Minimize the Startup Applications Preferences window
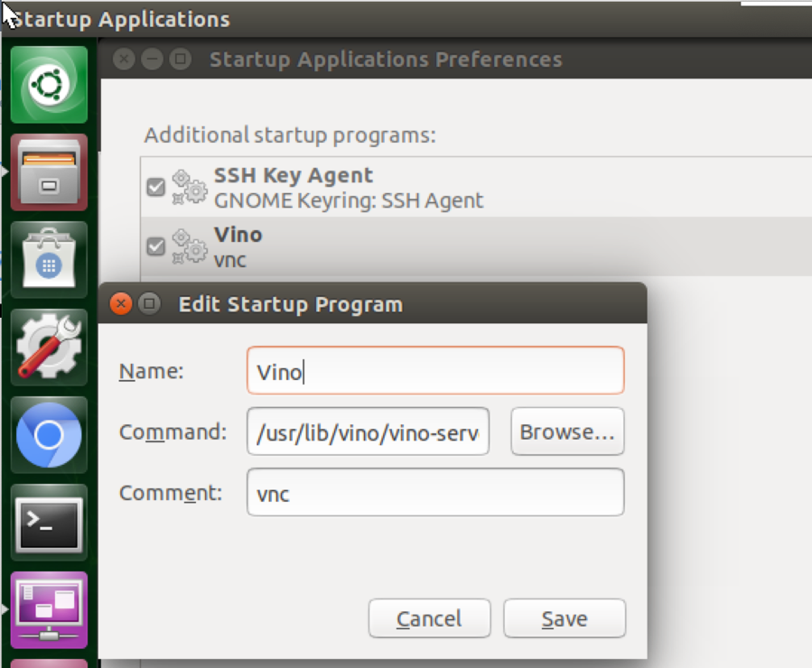 pos(153,59)
